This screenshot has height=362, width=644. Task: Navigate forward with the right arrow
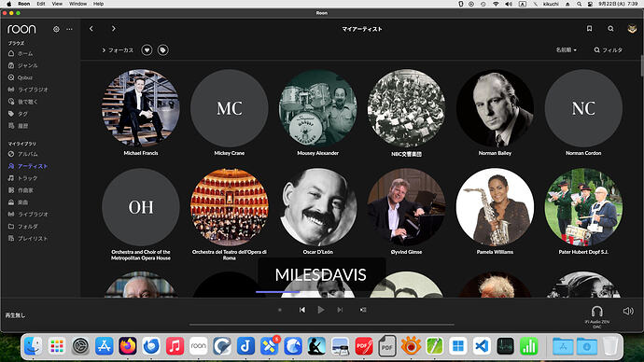point(113,28)
